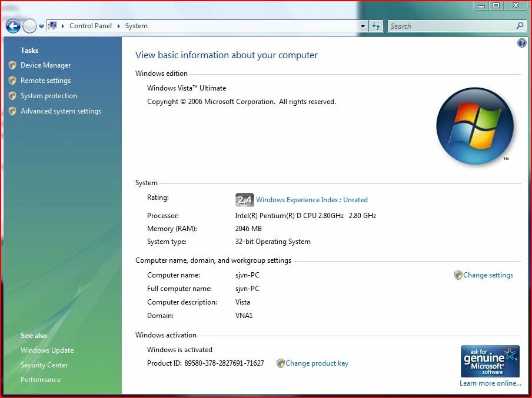
Task: Expand the arrow before Control Panel breadcrumb
Action: click(x=63, y=26)
